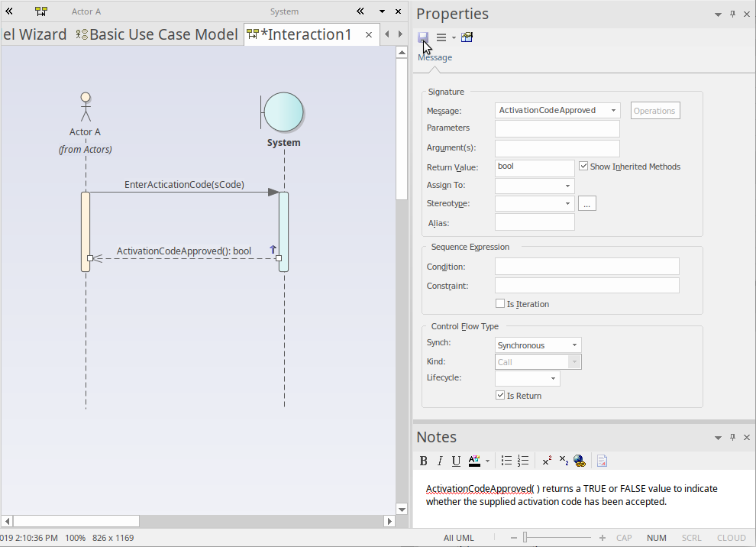Apply bold formatting in Notes toolbar
Viewport: 756px width, 547px height.
[x=424, y=461]
